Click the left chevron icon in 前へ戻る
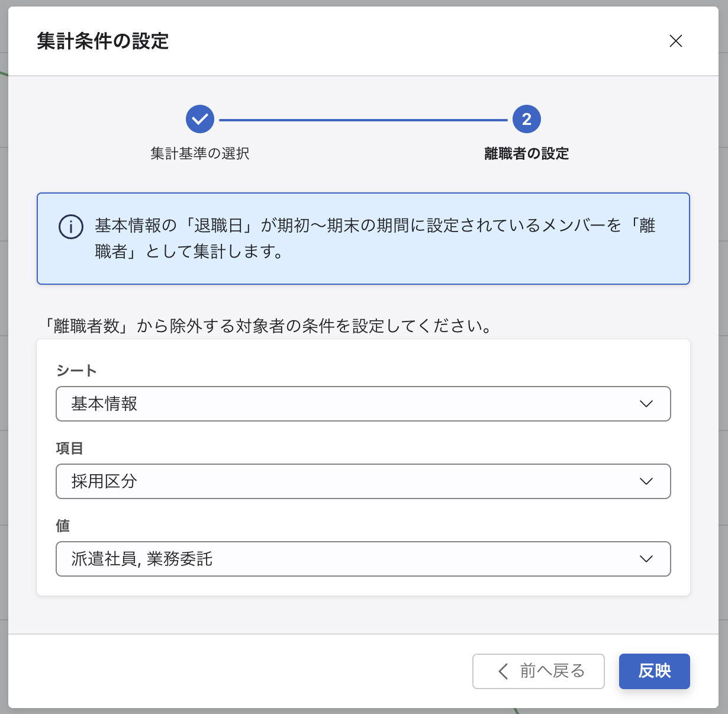The image size is (728, 714). 503,671
